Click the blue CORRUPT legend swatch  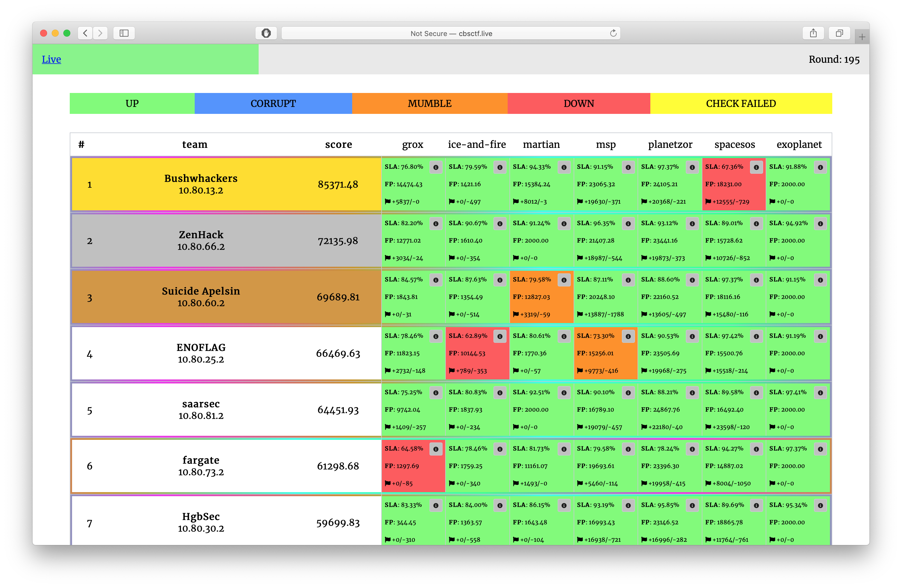(x=273, y=103)
